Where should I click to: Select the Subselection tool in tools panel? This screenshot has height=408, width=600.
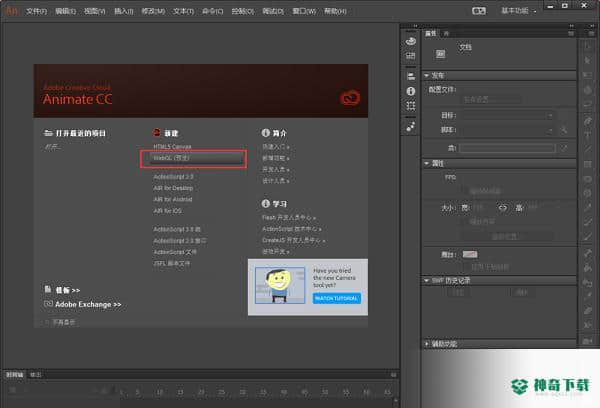point(587,60)
